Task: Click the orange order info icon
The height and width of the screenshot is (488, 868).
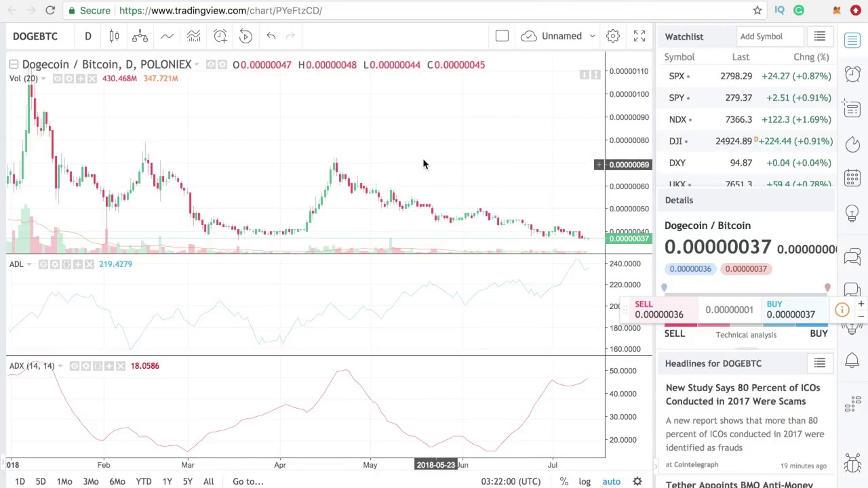Action: click(842, 310)
